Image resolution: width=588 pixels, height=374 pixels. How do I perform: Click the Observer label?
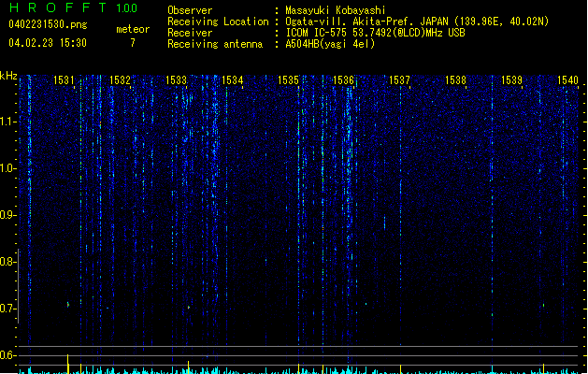coord(190,10)
